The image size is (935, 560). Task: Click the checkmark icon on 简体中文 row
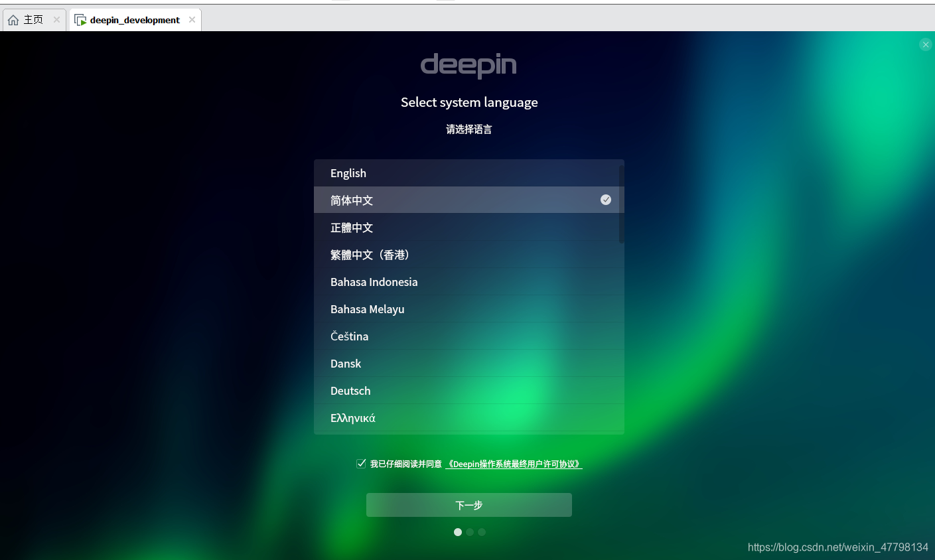606,200
